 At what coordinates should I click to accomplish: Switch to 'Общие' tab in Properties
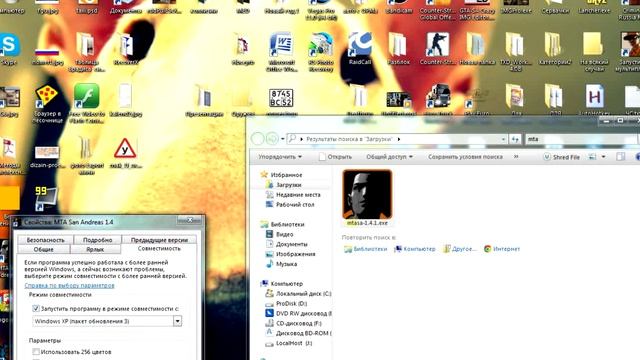(44, 249)
